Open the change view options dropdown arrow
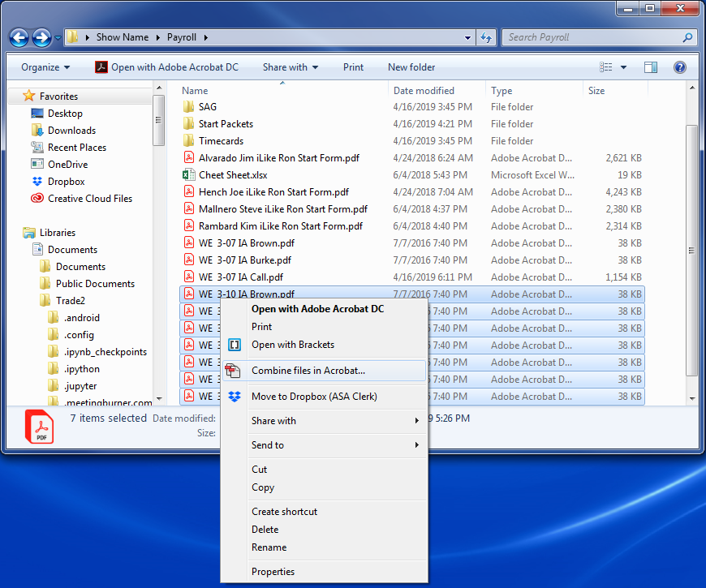The height and width of the screenshot is (588, 706). (x=623, y=67)
